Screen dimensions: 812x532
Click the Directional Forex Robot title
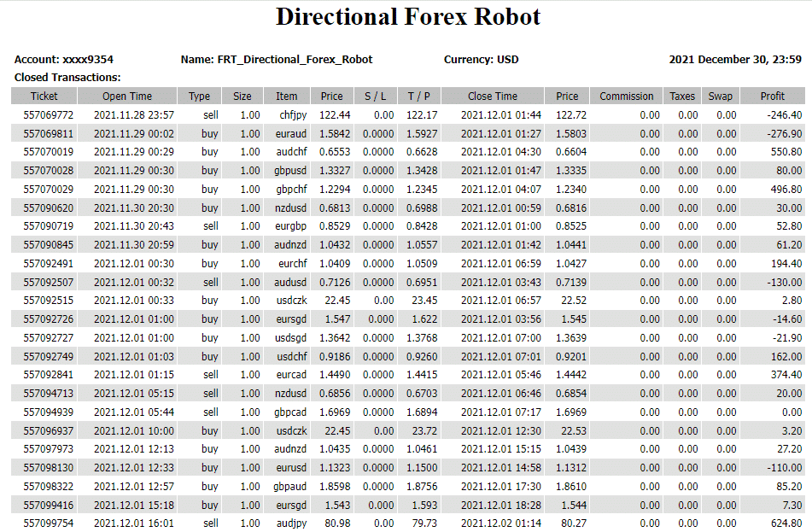tap(408, 16)
